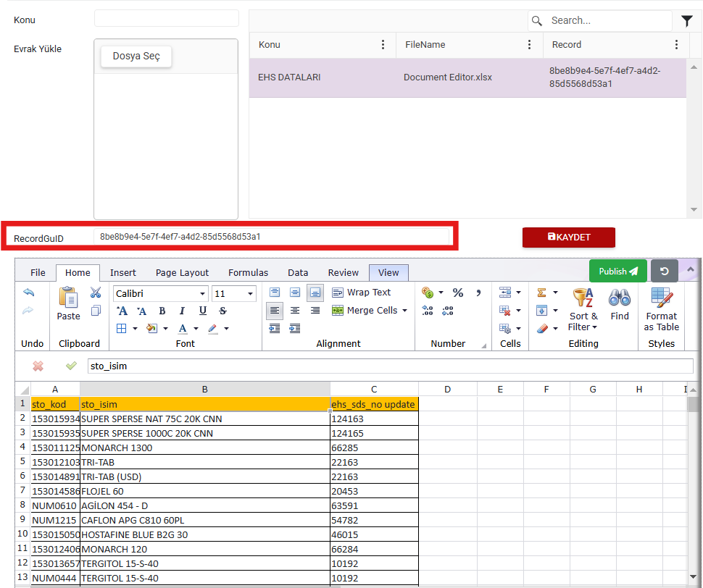Click the Increase Indent icon
Screen dimensions: 703x588
(295, 329)
